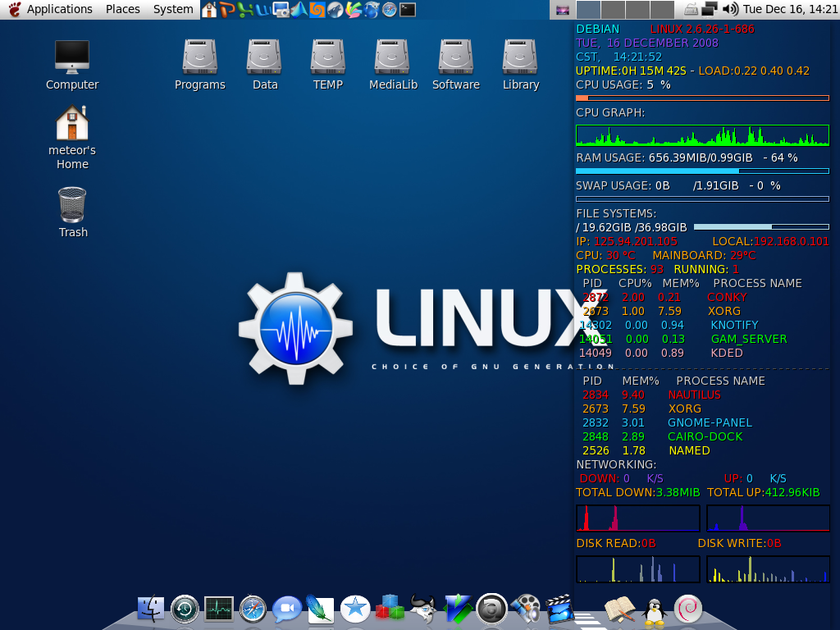Image resolution: width=840 pixels, height=630 pixels.
Task: Select the Programs drive icon
Action: click(x=200, y=65)
